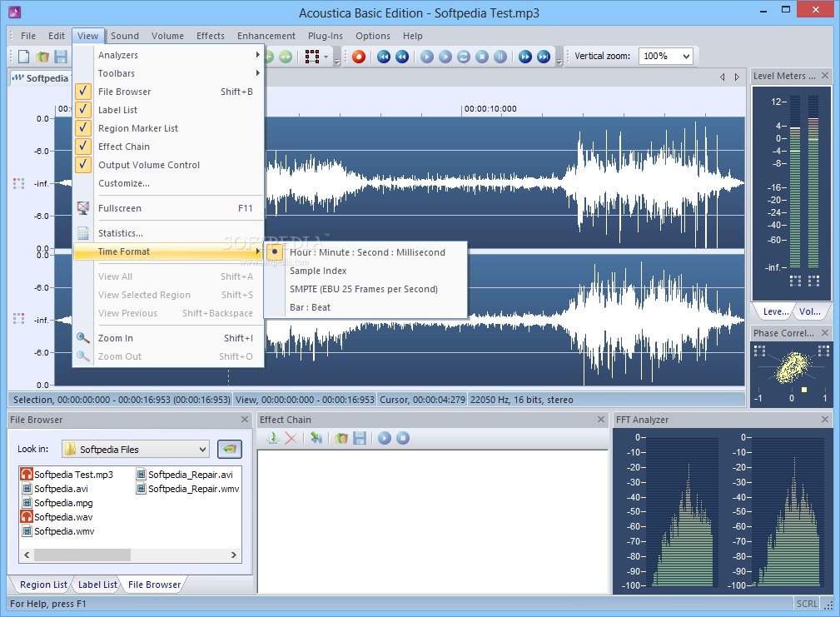Jump to the end with skip-to-end button
This screenshot has height=617, width=840.
[544, 57]
